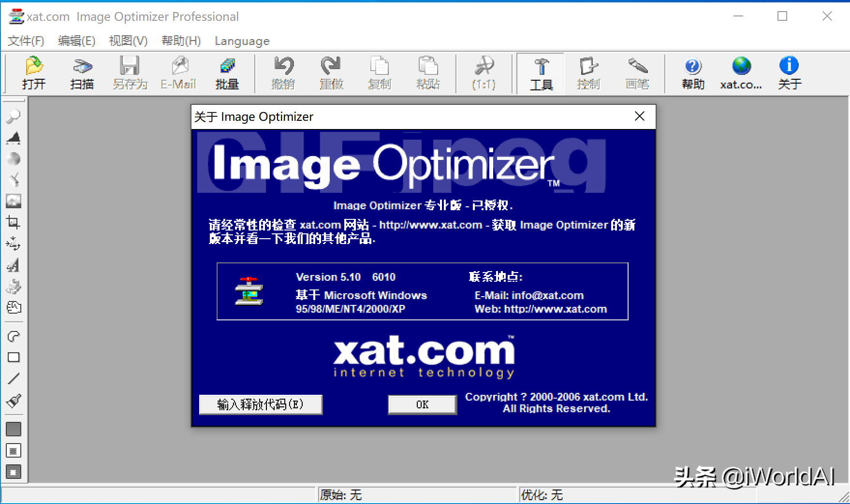Image resolution: width=850 pixels, height=504 pixels.
Task: Open the Language menu
Action: click(x=242, y=41)
